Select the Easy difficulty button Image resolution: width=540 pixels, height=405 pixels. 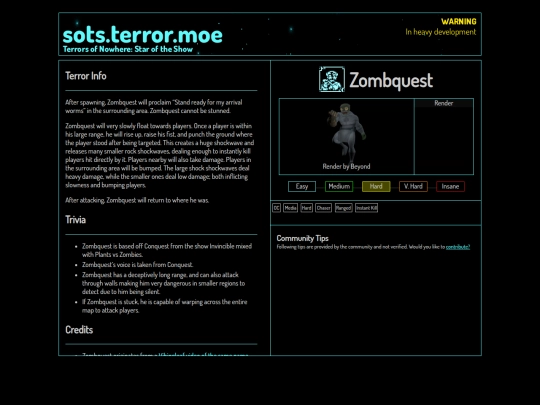click(302, 186)
